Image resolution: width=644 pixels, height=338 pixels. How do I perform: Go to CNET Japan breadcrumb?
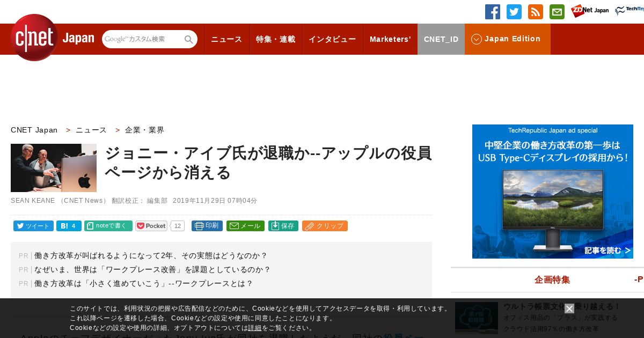pos(34,130)
